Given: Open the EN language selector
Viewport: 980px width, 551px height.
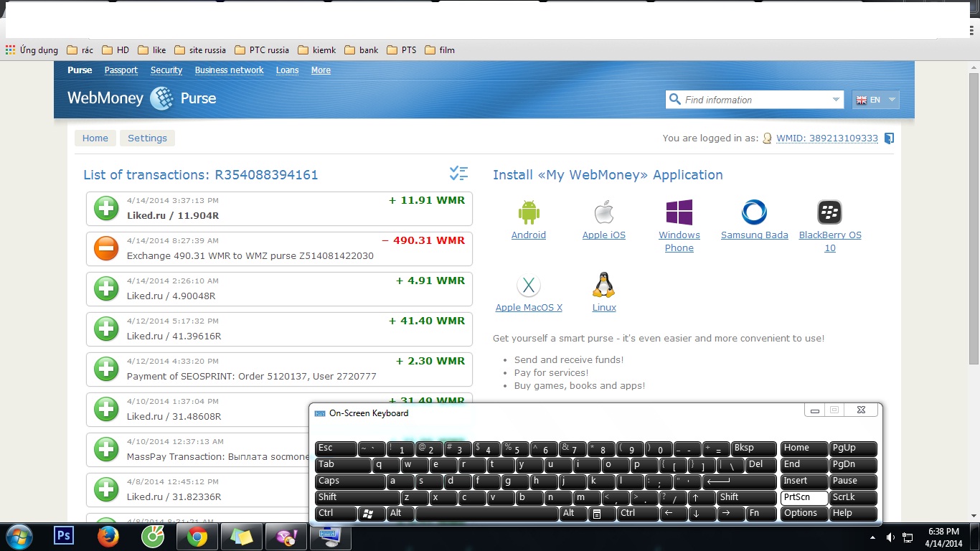Looking at the screenshot, I should coord(875,100).
